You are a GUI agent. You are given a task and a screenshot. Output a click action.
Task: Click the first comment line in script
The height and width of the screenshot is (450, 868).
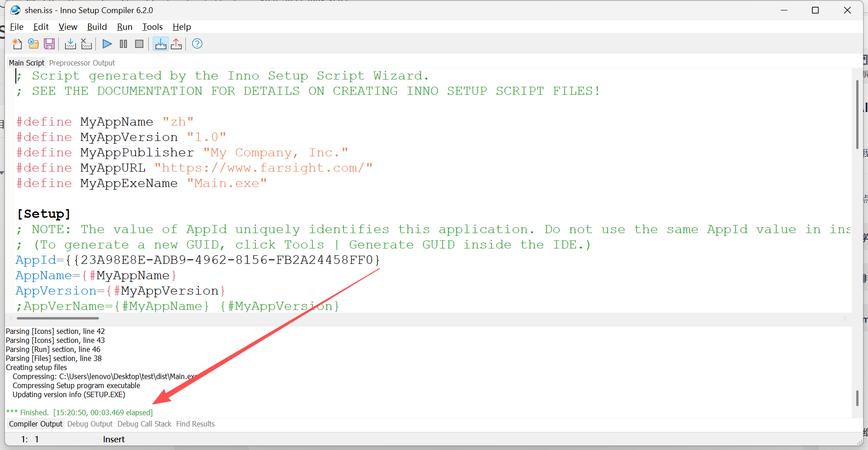pyautogui.click(x=222, y=75)
